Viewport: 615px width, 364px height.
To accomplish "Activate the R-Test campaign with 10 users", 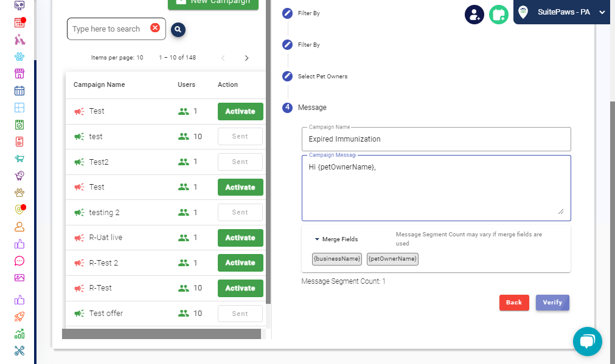I will point(240,289).
